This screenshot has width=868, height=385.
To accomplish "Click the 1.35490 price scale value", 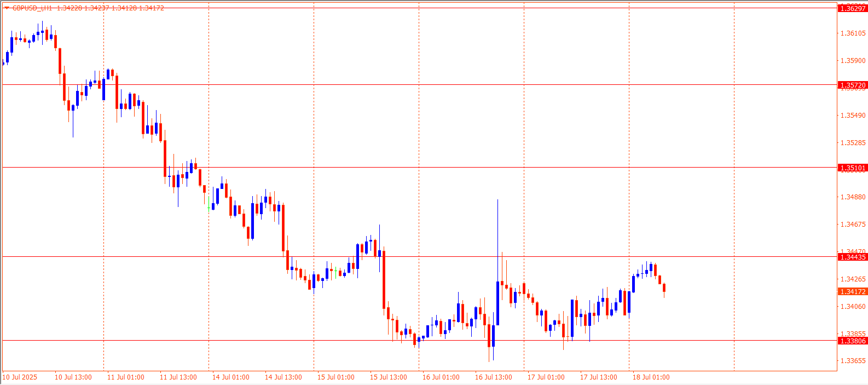I will 853,116.
